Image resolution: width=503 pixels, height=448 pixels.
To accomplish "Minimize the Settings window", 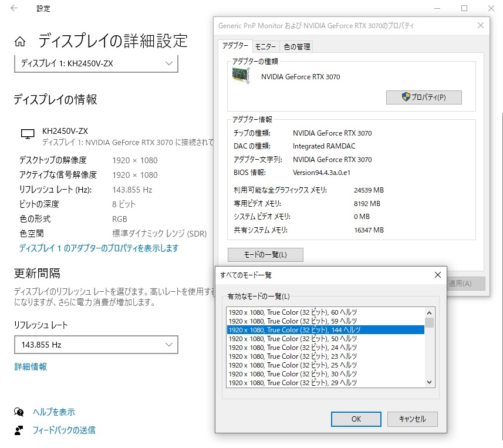I will click(437, 8).
